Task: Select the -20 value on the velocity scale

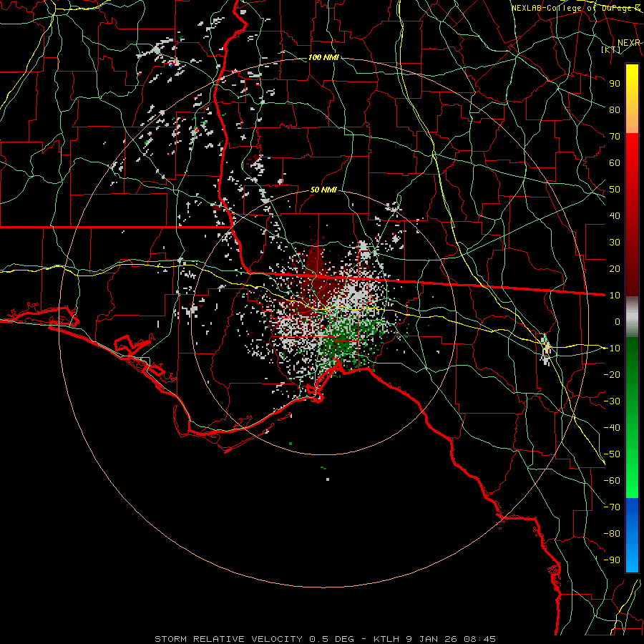Action: [x=612, y=375]
